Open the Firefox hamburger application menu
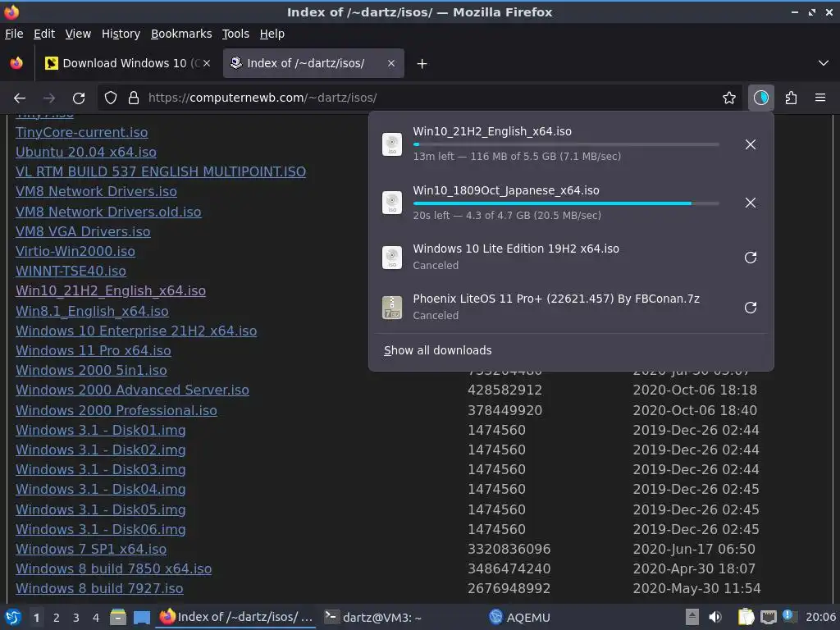 (820, 98)
